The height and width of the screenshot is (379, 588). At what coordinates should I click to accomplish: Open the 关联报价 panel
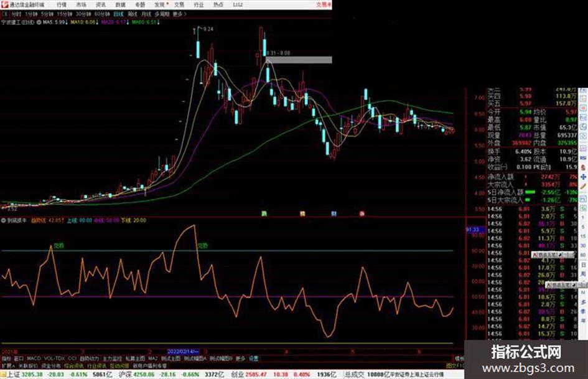[28, 365]
